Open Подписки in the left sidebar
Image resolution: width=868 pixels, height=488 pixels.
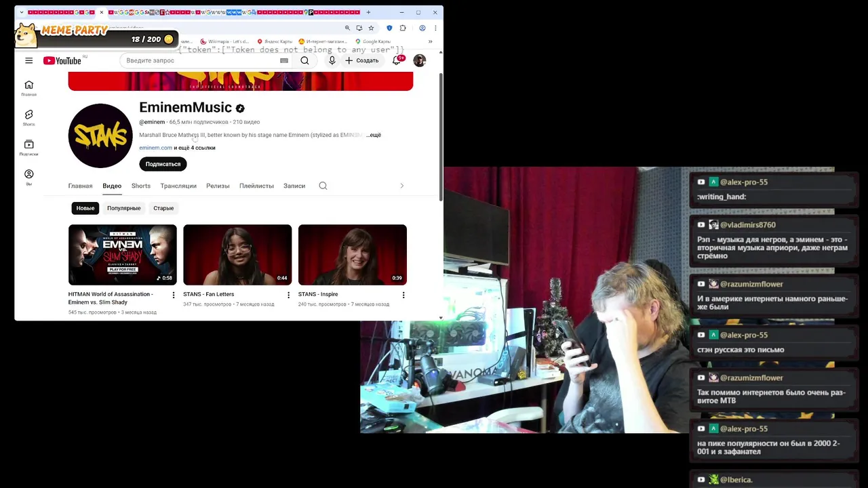[28, 148]
